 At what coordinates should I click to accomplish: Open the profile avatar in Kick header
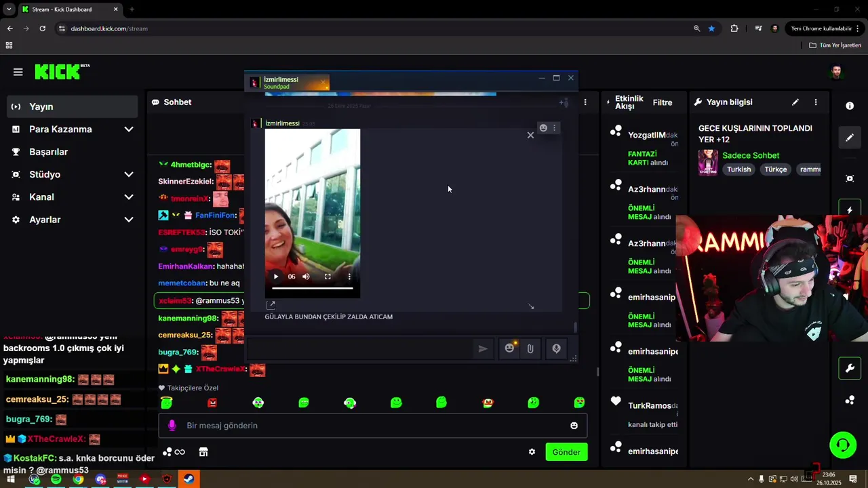pyautogui.click(x=837, y=72)
